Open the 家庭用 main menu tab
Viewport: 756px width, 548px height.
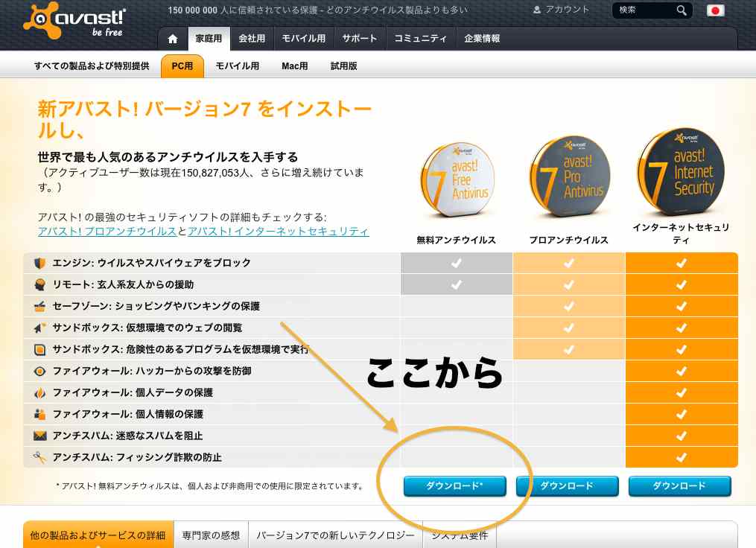coord(209,39)
